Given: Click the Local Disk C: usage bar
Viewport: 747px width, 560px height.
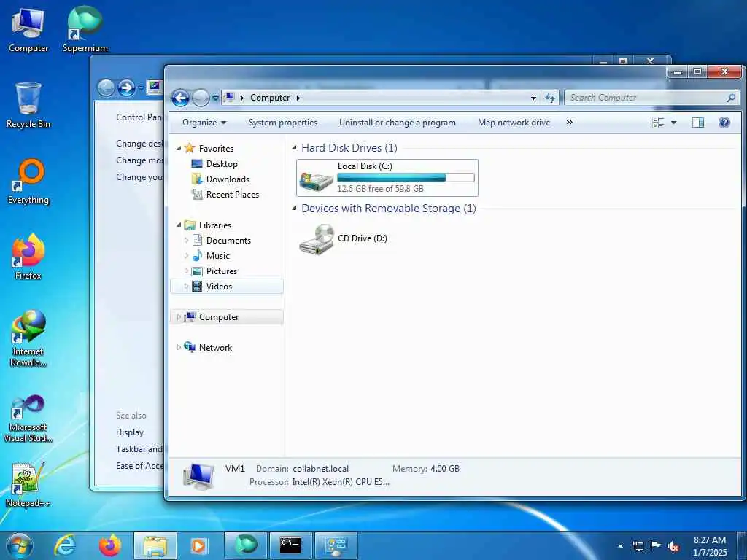Looking at the screenshot, I should click(406, 178).
